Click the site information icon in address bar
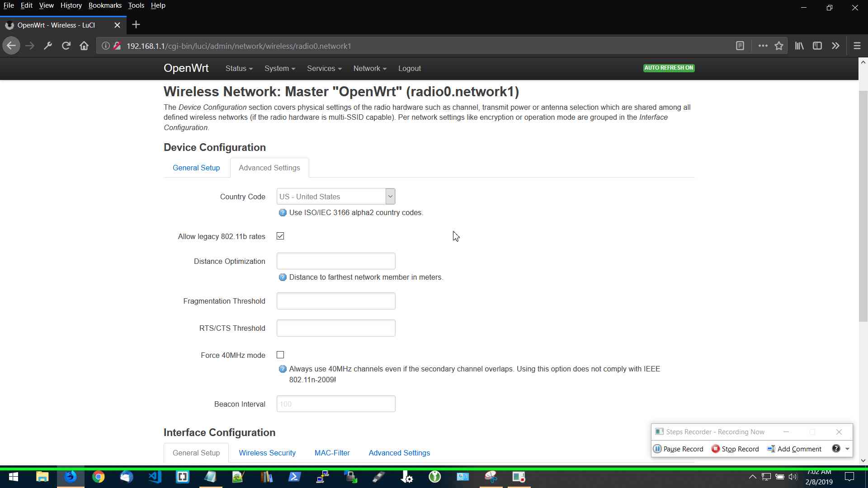This screenshot has height=488, width=868. point(105,46)
